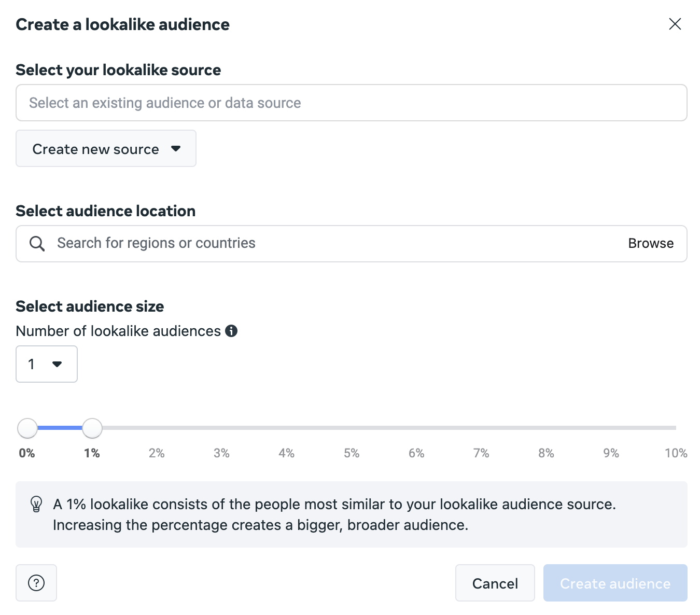This screenshot has width=700, height=615.
Task: Click the arrow icon on the audience count selector
Action: point(57,364)
